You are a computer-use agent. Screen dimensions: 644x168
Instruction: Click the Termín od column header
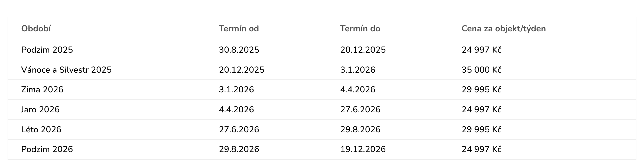point(239,29)
